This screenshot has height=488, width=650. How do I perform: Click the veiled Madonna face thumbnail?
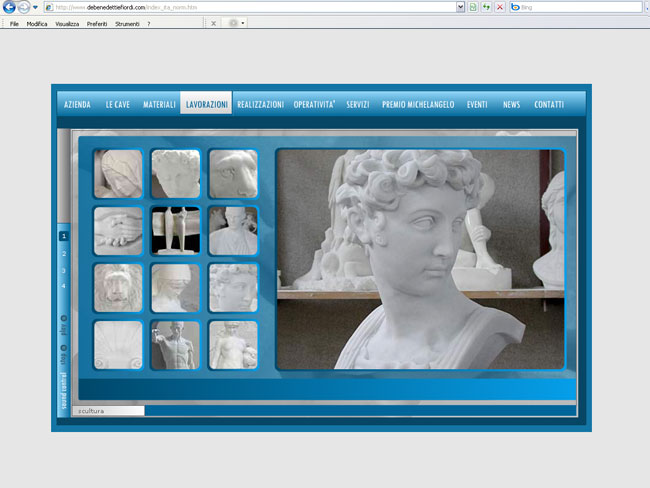pyautogui.click(x=118, y=174)
